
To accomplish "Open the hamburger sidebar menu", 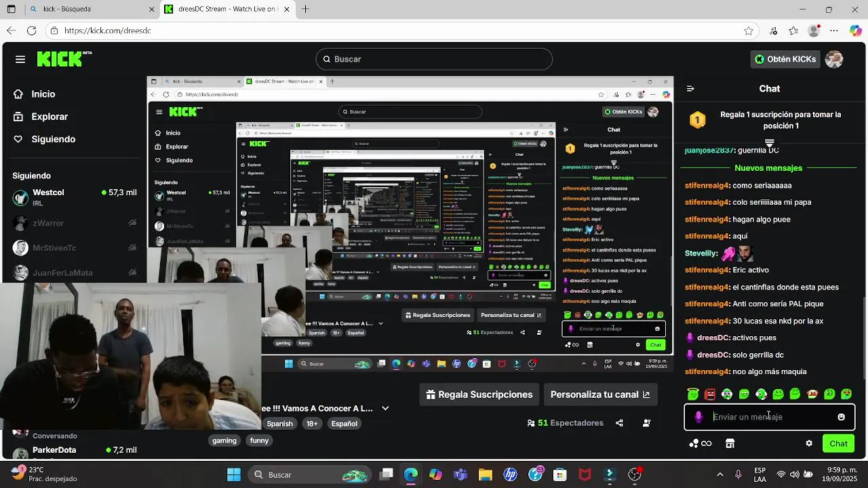I will 20,59.
